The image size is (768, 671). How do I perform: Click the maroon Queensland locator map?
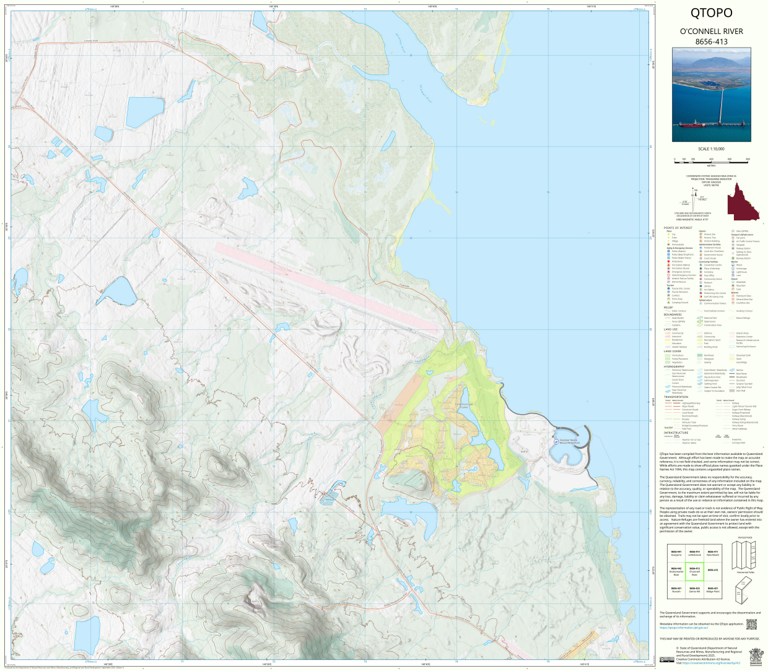pyautogui.click(x=743, y=202)
